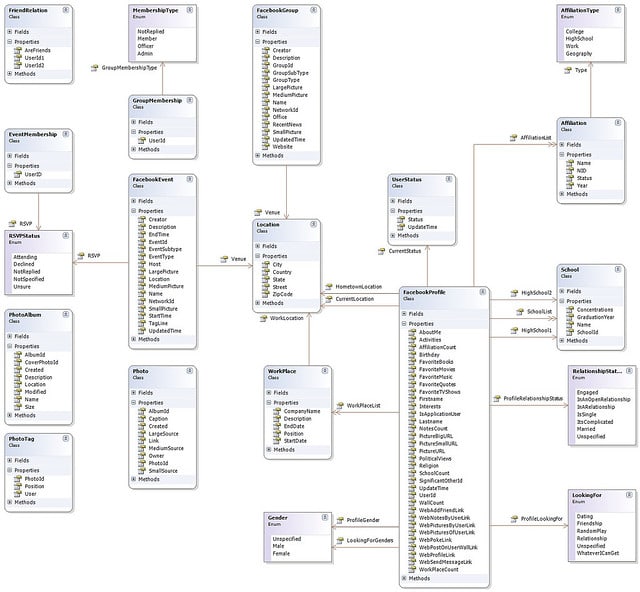
Task: Select the MediumSource property in Photo
Action: coord(166,448)
